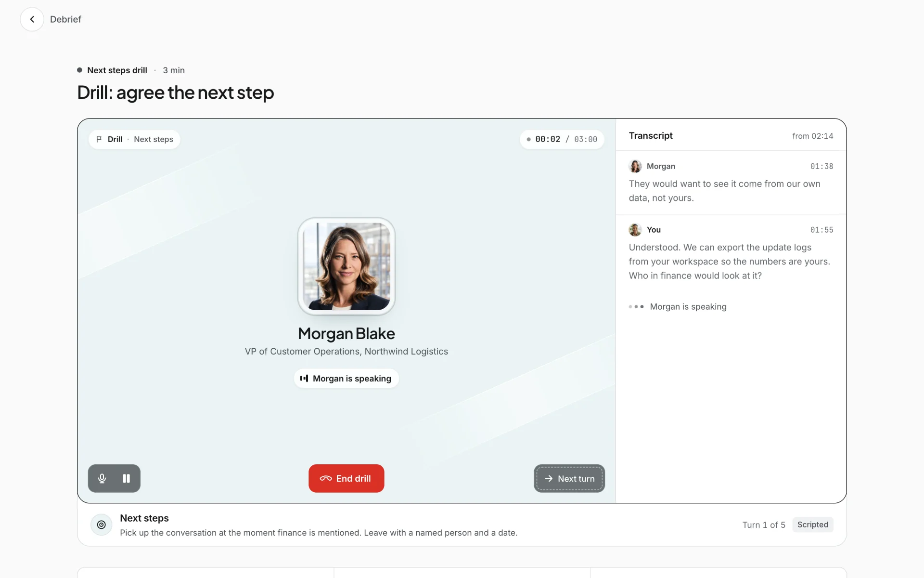Click the Transcript panel heading
924x578 pixels.
coord(651,136)
